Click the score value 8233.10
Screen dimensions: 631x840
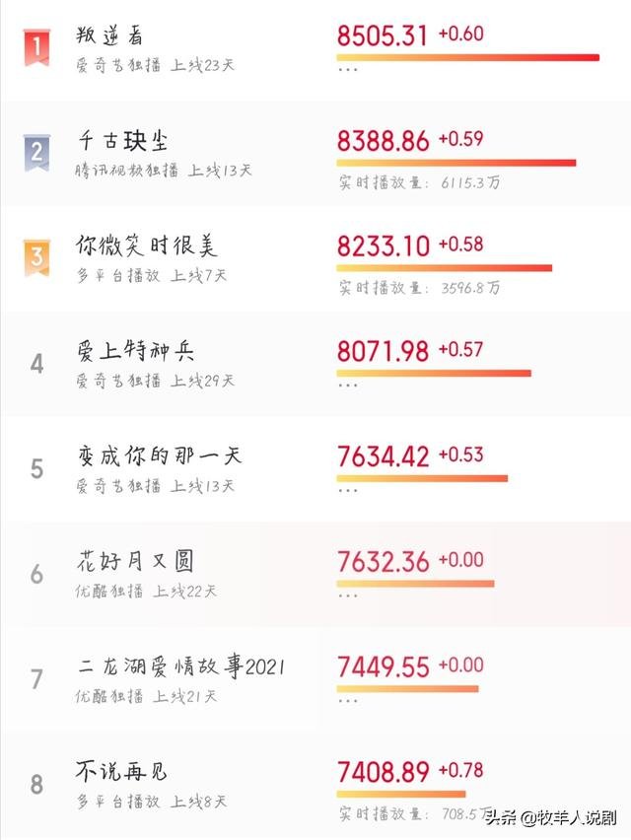coord(383,246)
